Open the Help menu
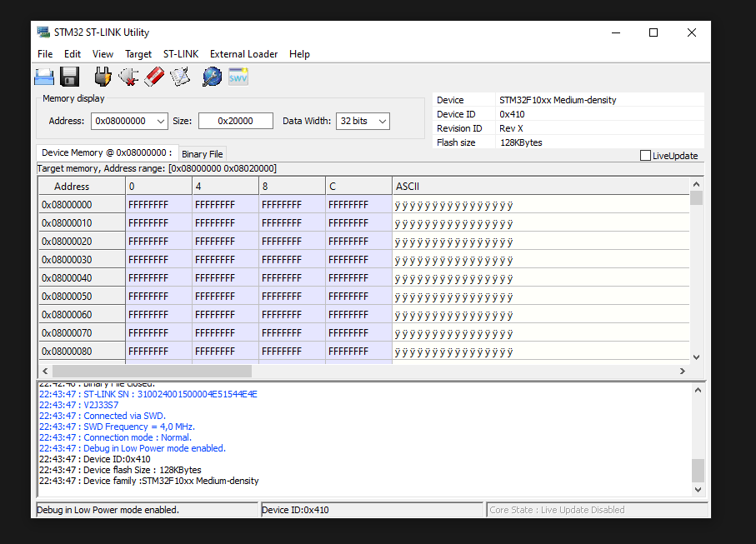 pos(299,53)
